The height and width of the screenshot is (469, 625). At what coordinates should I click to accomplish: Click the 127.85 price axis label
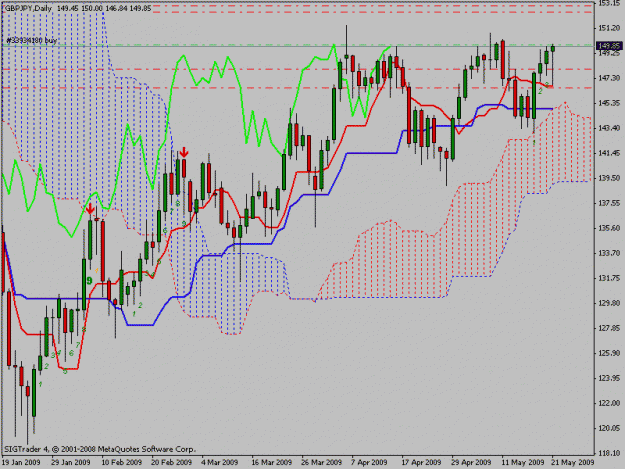pos(609,328)
